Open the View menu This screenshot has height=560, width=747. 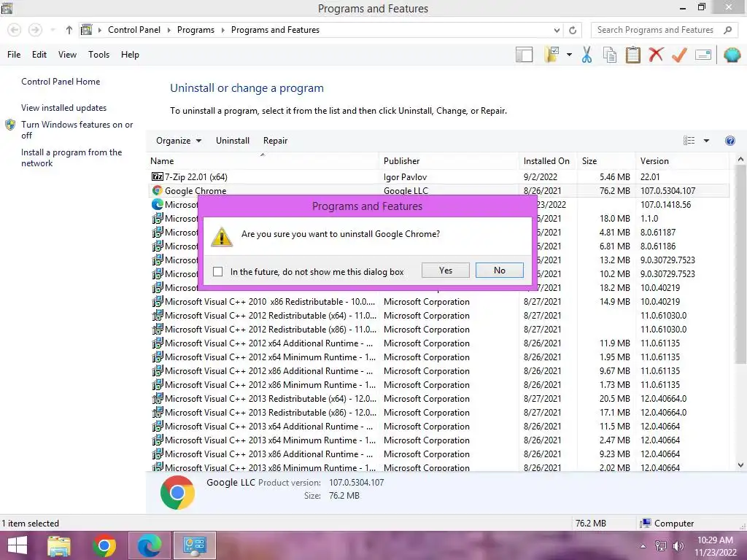point(67,55)
